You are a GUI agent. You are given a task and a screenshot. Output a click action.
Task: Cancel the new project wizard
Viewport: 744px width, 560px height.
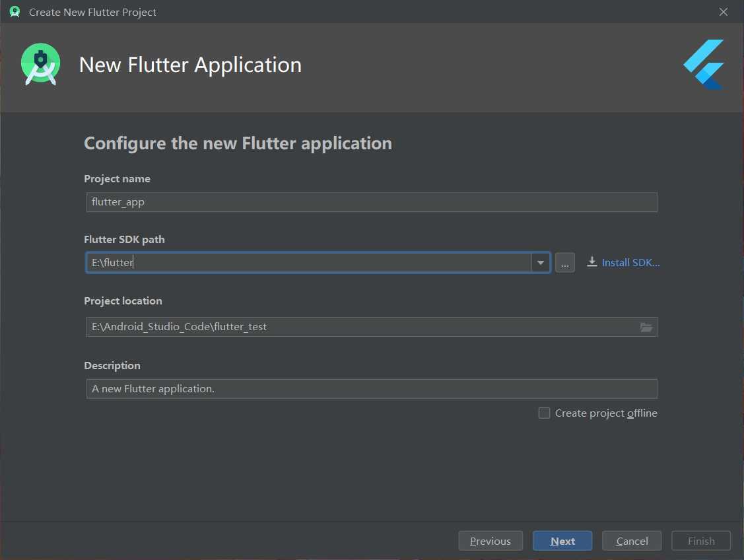(x=632, y=541)
